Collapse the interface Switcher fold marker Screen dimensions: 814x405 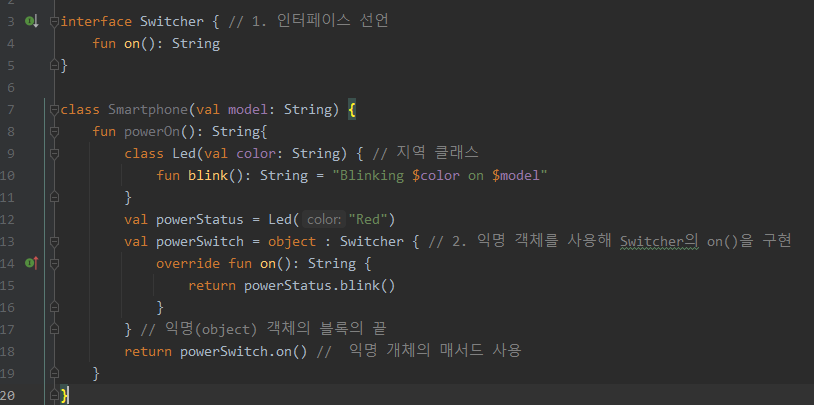pyautogui.click(x=54, y=22)
